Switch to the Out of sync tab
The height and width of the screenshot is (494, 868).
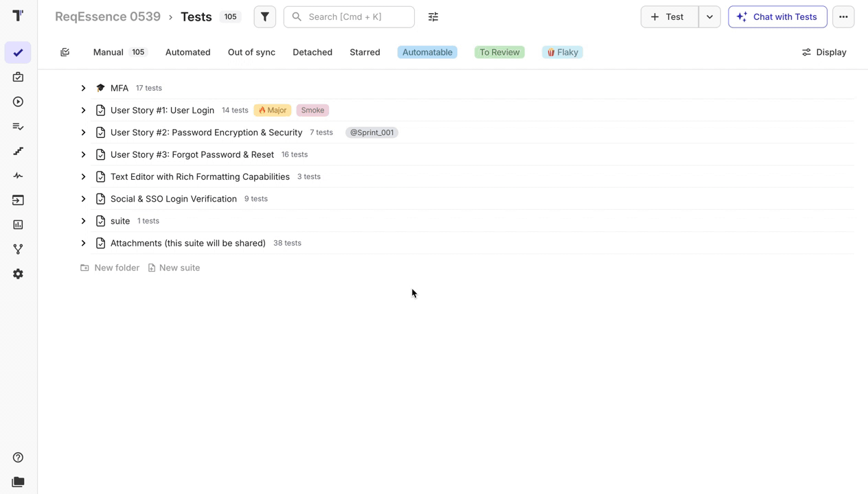click(x=251, y=52)
